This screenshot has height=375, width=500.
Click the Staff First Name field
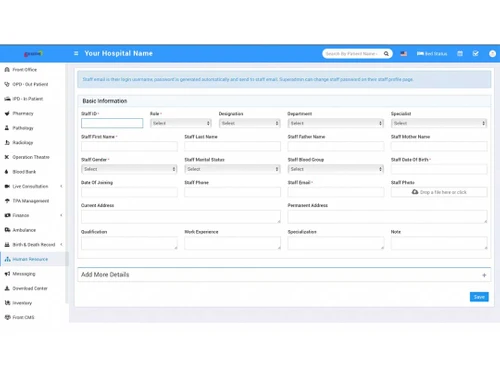point(129,146)
